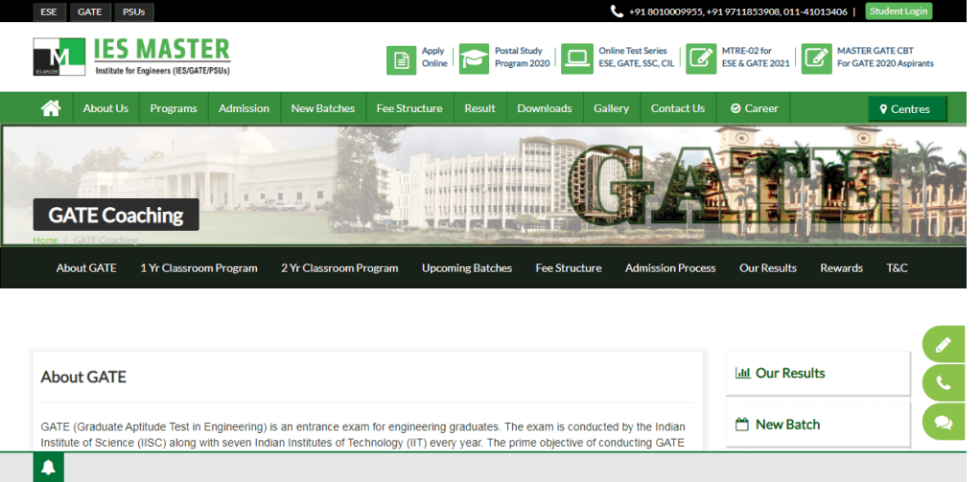Click the Home breadcrumb link

click(45, 240)
